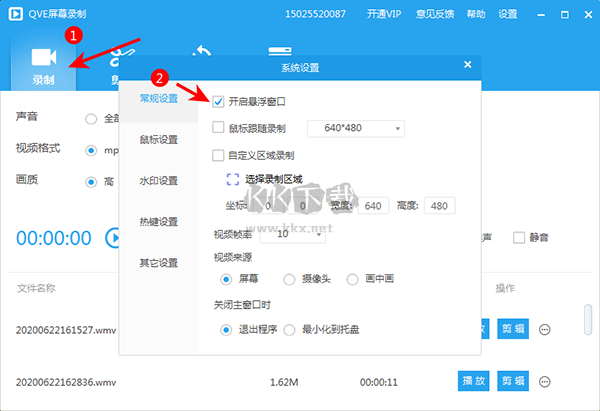Close the 系统设置 dialog
Screen dimensions: 600x411
[x=467, y=65]
